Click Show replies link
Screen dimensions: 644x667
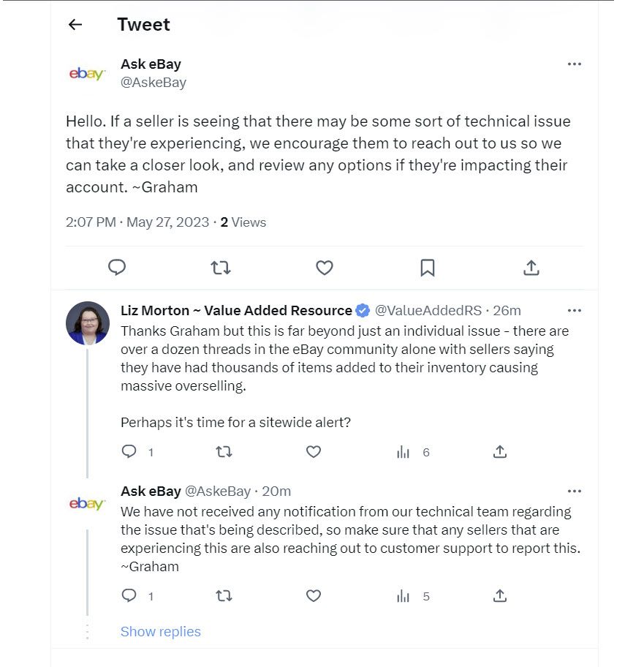(160, 632)
